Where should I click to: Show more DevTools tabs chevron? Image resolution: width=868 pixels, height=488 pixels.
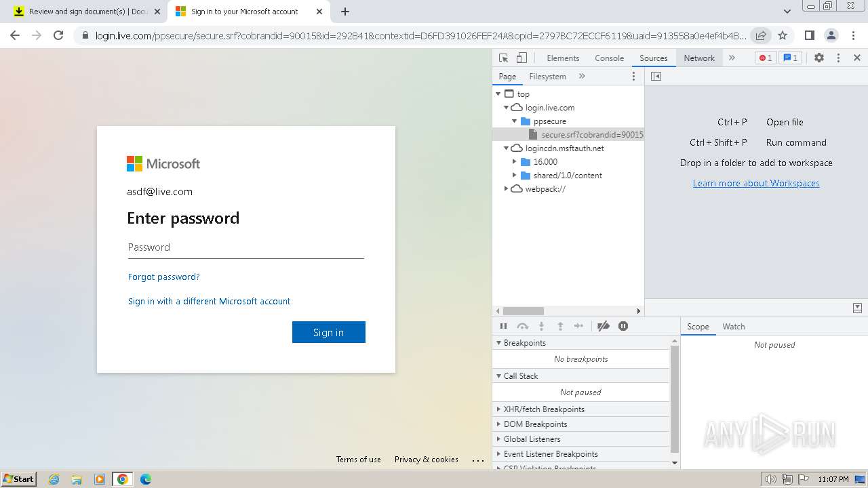(732, 58)
